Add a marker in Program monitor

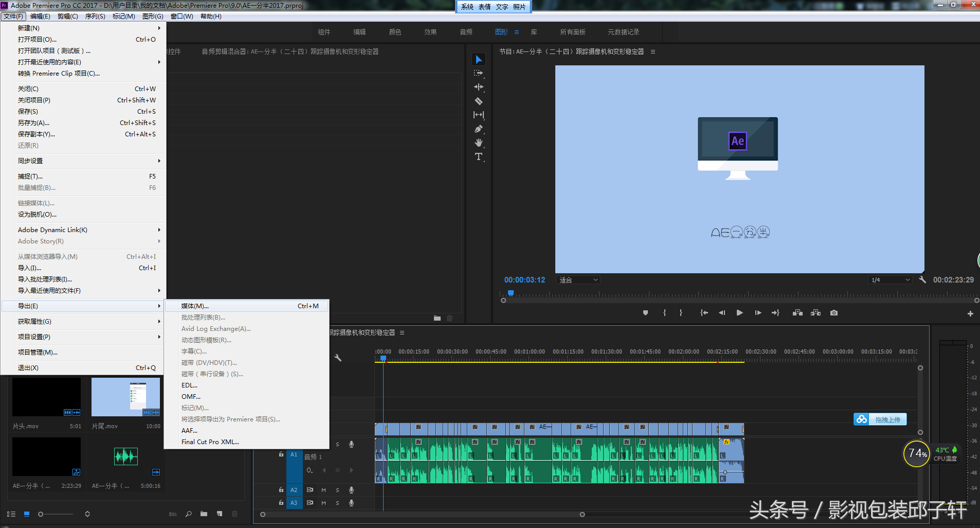click(x=645, y=313)
